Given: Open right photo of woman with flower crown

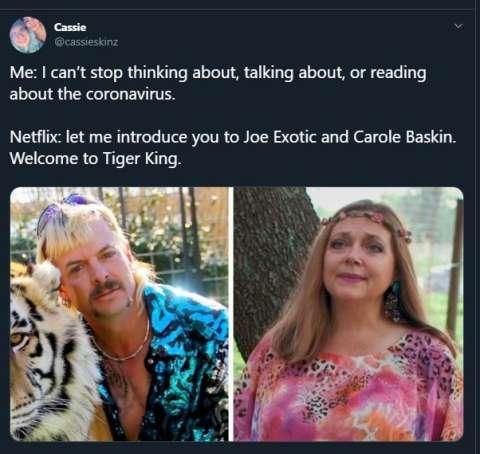Looking at the screenshot, I should pos(348,314).
